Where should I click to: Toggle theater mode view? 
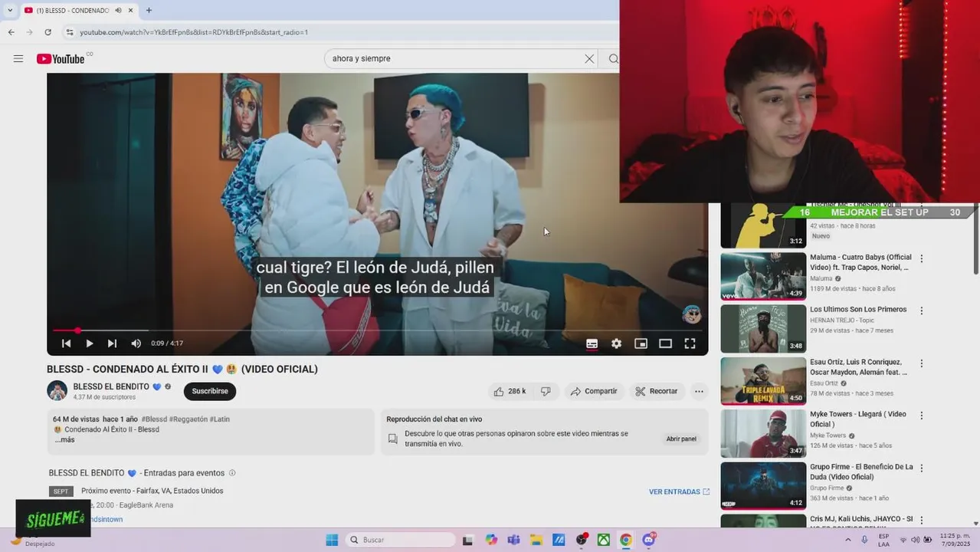[x=665, y=343]
